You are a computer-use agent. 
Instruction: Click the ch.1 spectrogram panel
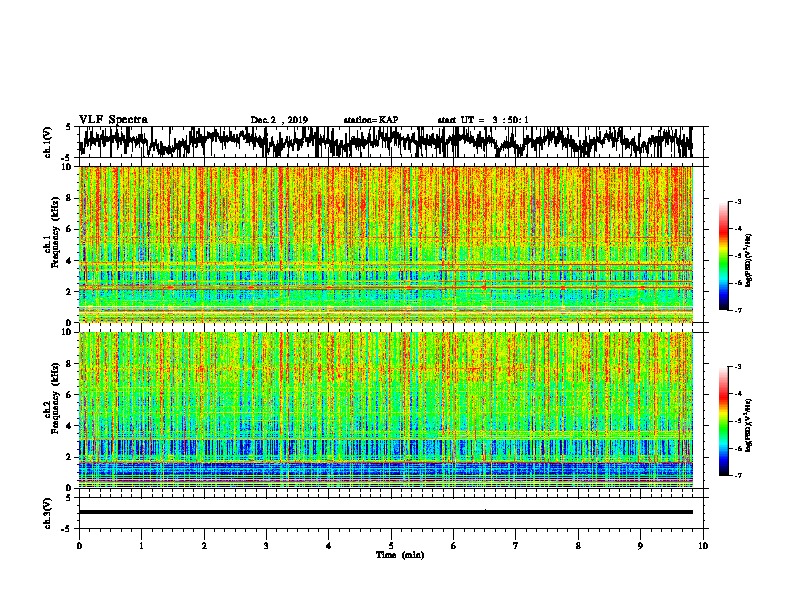click(x=386, y=244)
